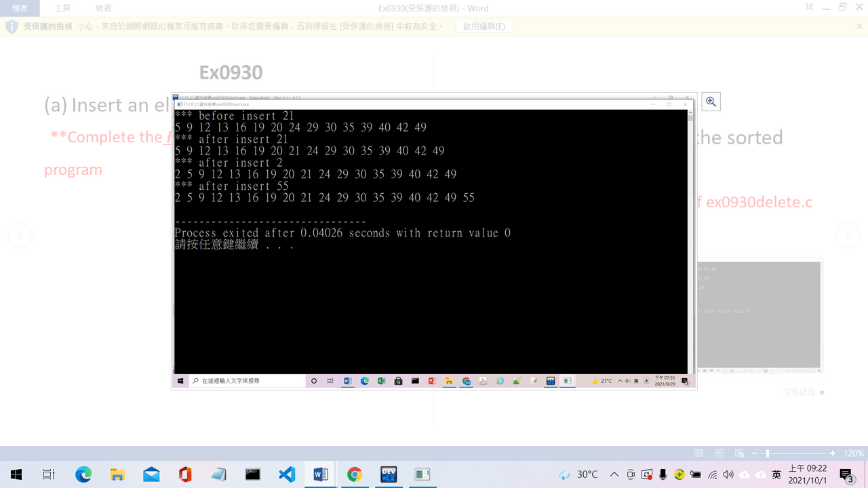The image size is (868, 488).
Task: Switch to Google Chrome on the taskbar
Action: point(355,474)
